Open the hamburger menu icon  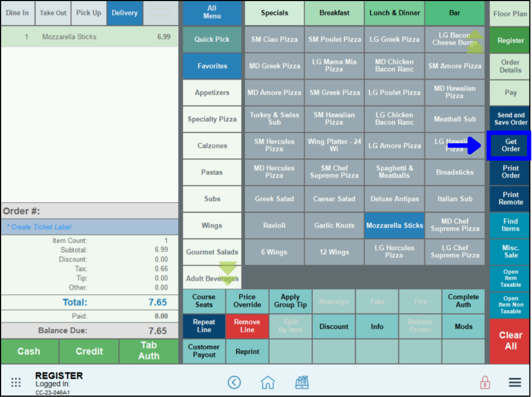click(x=515, y=382)
